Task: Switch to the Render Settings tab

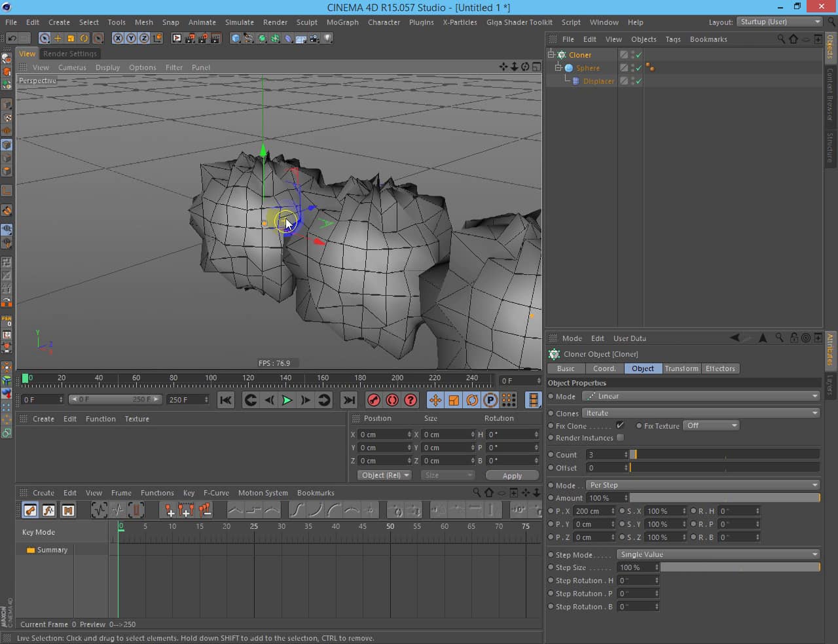Action: click(69, 54)
